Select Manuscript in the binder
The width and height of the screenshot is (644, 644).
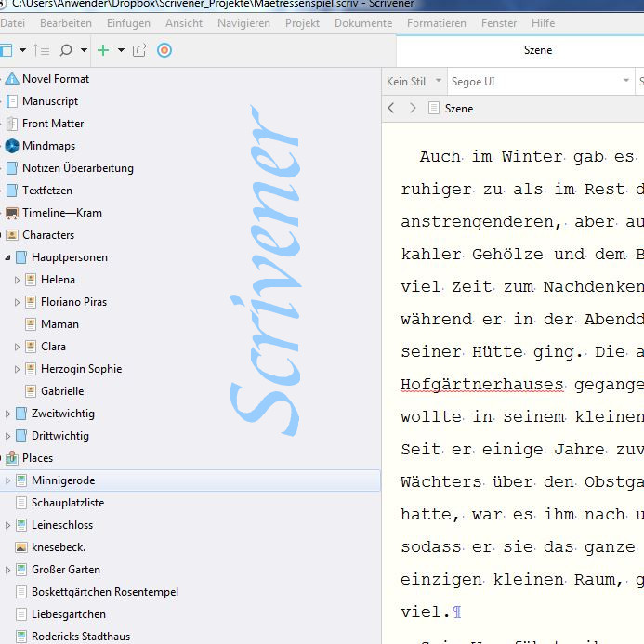pyautogui.click(x=50, y=101)
